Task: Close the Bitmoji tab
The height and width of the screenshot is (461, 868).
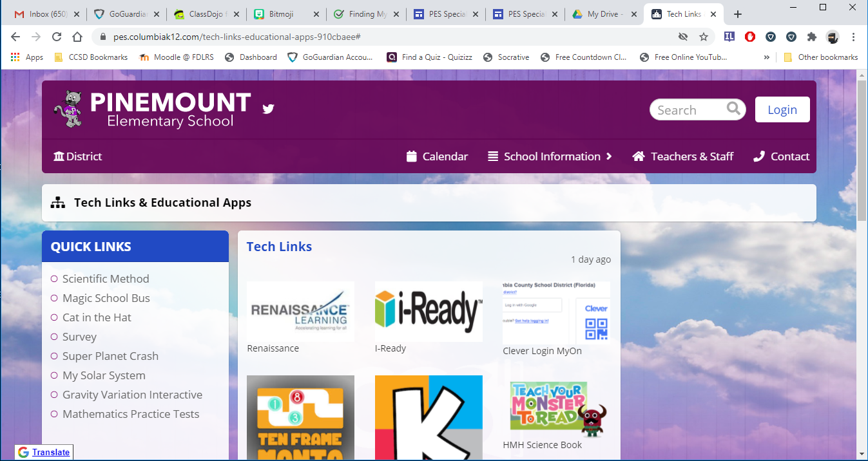Action: pyautogui.click(x=316, y=14)
